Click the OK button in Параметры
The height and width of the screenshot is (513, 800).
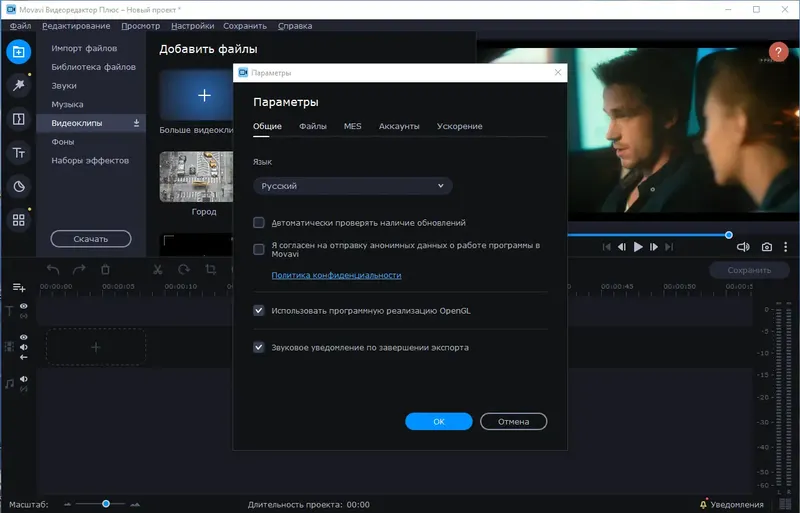pyautogui.click(x=439, y=422)
